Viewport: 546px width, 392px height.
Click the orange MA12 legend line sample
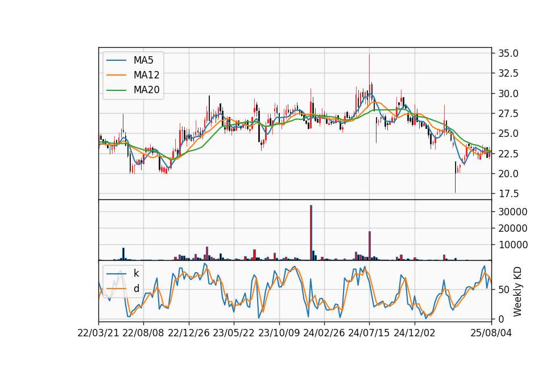coord(116,75)
